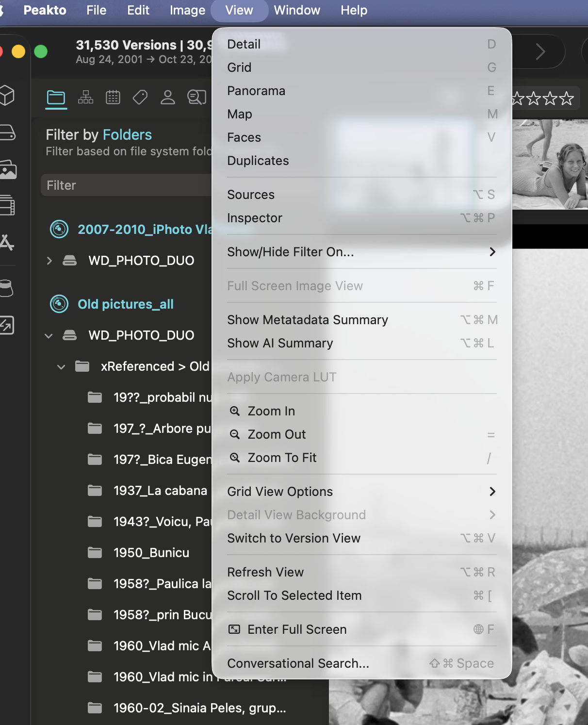Image resolution: width=588 pixels, height=725 pixels.
Task: Click the drive icon in left sidebar
Action: 7,132
